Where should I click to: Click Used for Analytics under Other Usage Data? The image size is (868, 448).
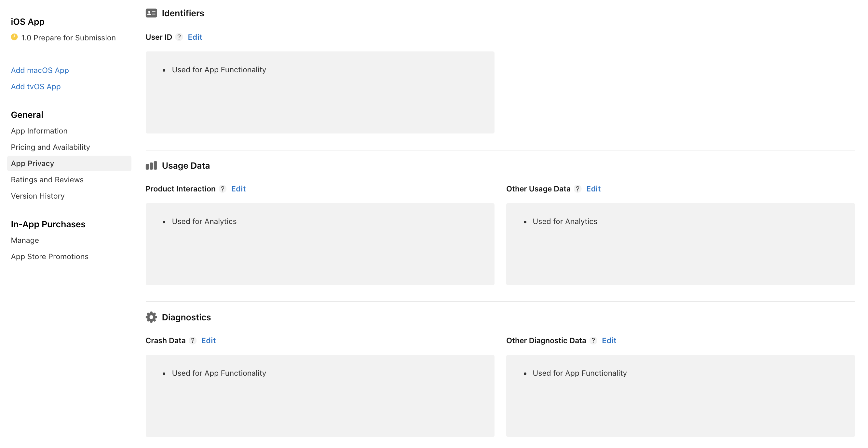click(x=565, y=221)
